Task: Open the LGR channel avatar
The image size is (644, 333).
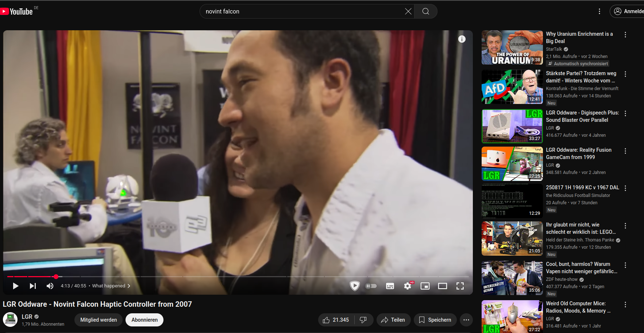Action: [10, 320]
